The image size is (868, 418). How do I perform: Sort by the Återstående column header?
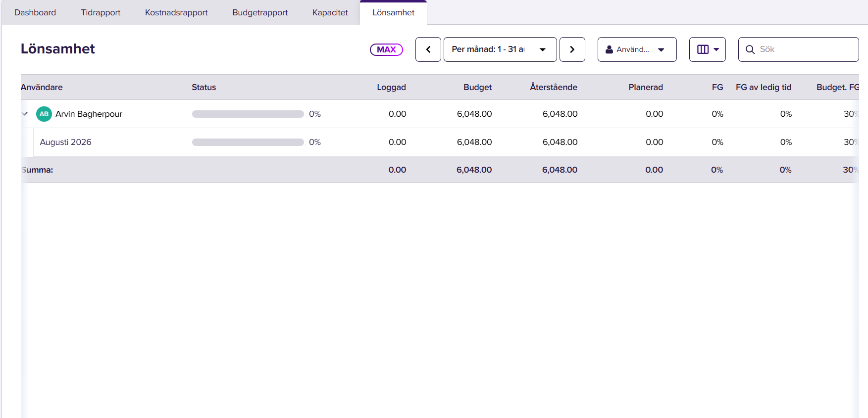click(x=554, y=87)
